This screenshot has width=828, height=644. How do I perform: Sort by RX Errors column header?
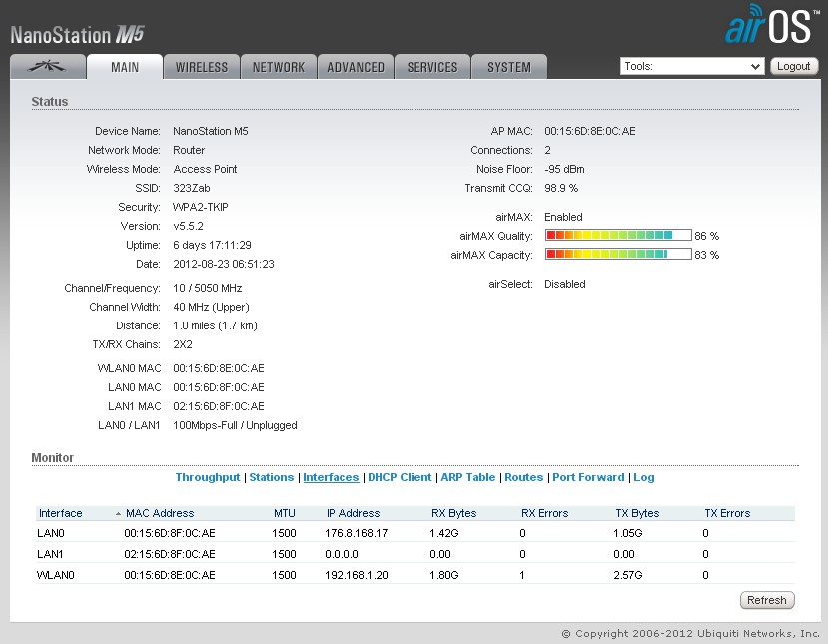(545, 513)
